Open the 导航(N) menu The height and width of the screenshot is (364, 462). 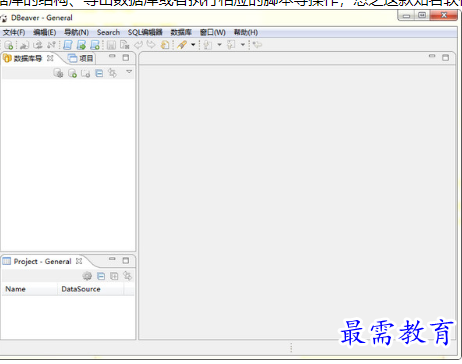point(76,32)
